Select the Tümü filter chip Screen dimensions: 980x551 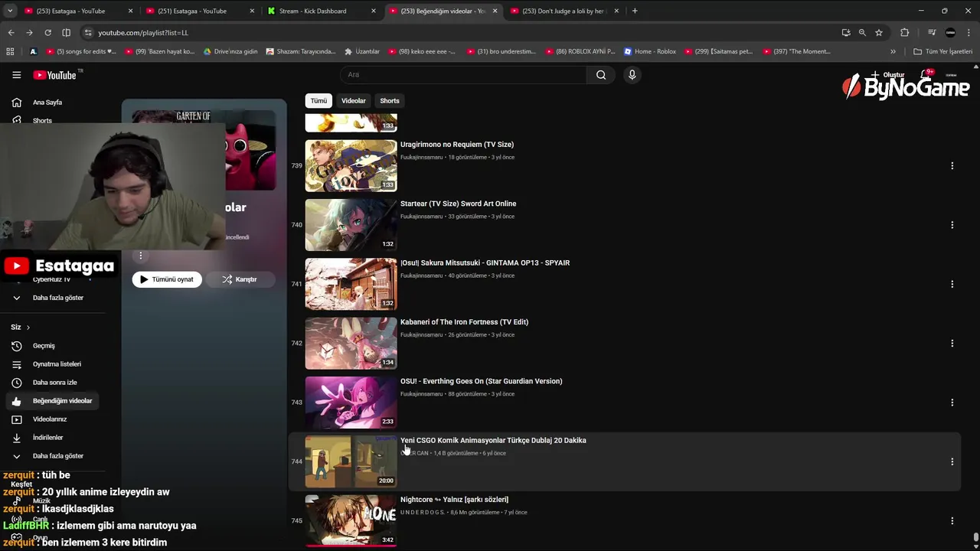click(318, 101)
